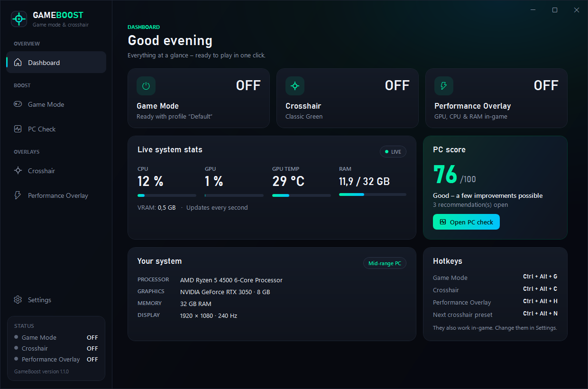Toggle Performance Overlay OFF state on its card

coord(546,85)
